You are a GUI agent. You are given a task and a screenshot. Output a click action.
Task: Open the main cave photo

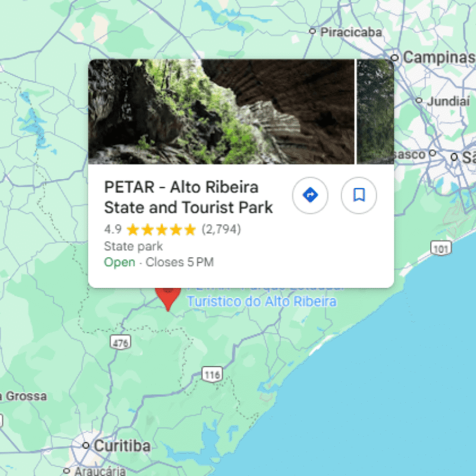[x=221, y=112]
